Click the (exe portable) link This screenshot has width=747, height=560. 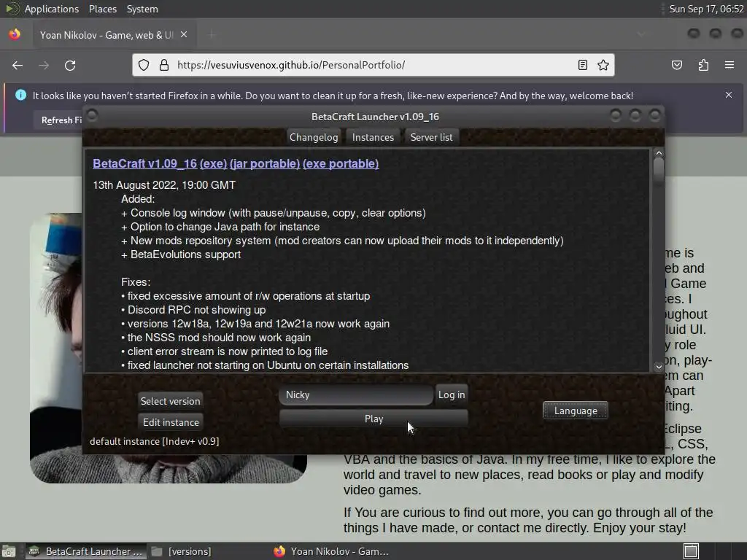tap(341, 164)
